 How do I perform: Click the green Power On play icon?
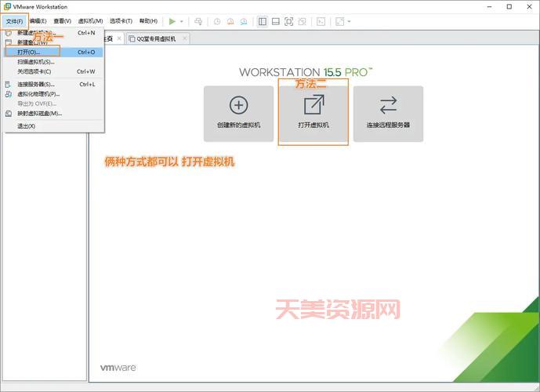[x=172, y=22]
